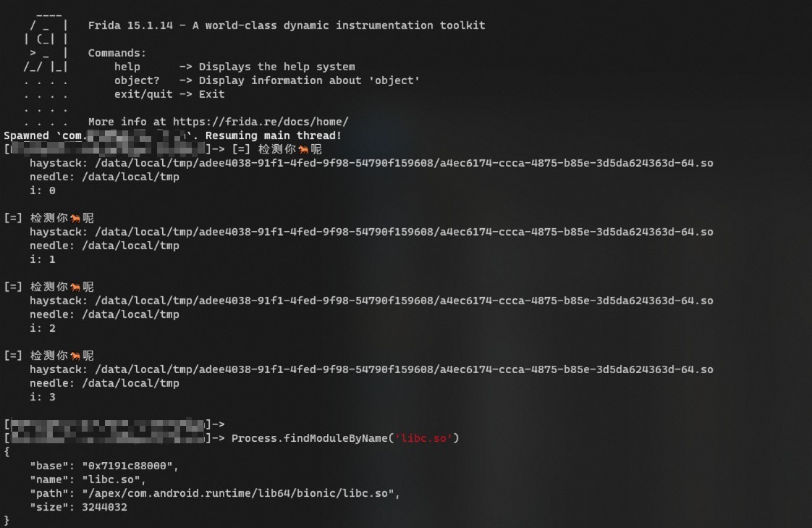The height and width of the screenshot is (528, 812).
Task: Open the frida.re docs home link
Action: [261, 122]
